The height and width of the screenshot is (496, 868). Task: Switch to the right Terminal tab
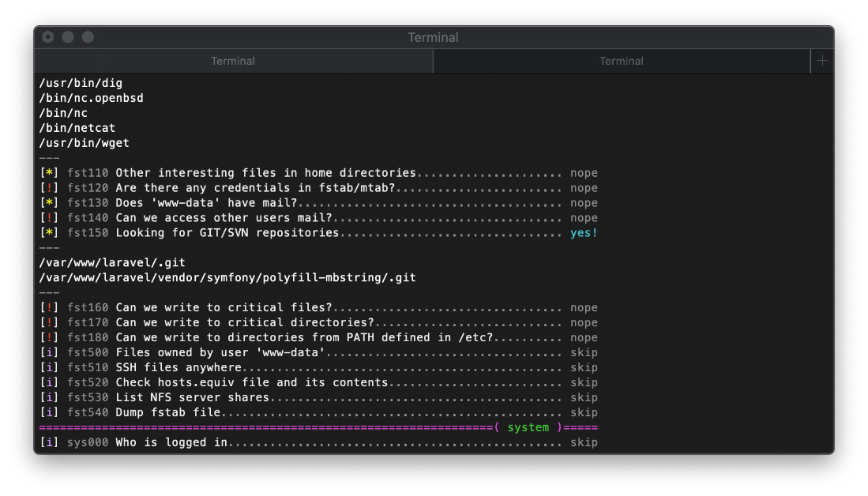621,61
